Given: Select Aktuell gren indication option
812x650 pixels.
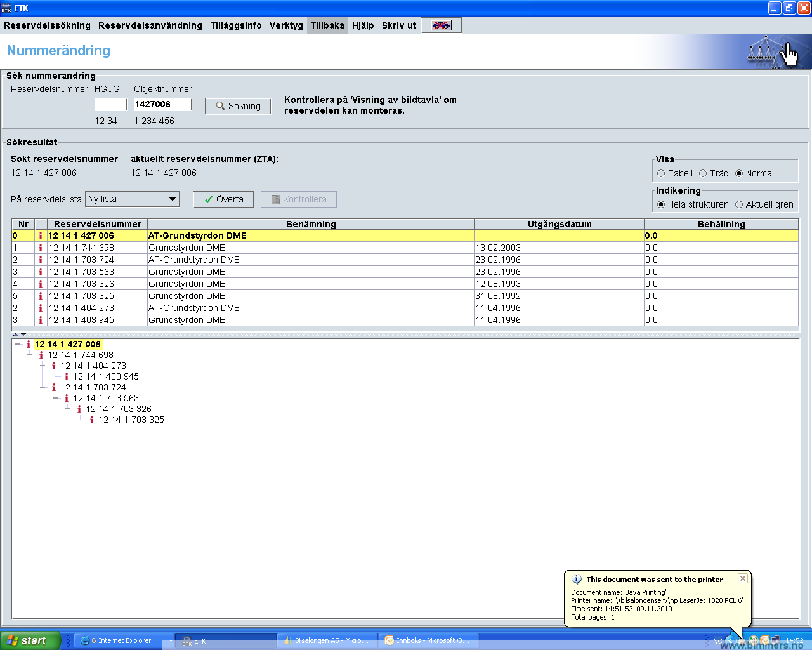Looking at the screenshot, I should pos(739,204).
